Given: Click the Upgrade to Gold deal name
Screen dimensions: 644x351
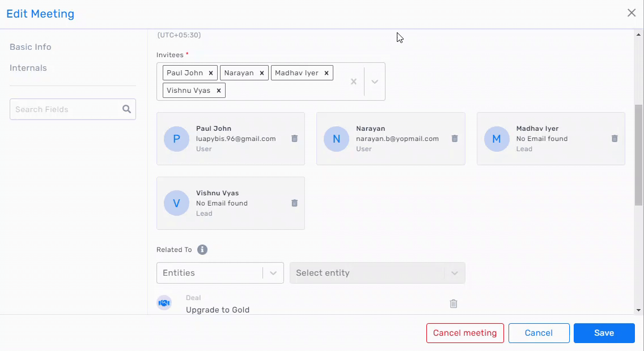Looking at the screenshot, I should pyautogui.click(x=218, y=310).
